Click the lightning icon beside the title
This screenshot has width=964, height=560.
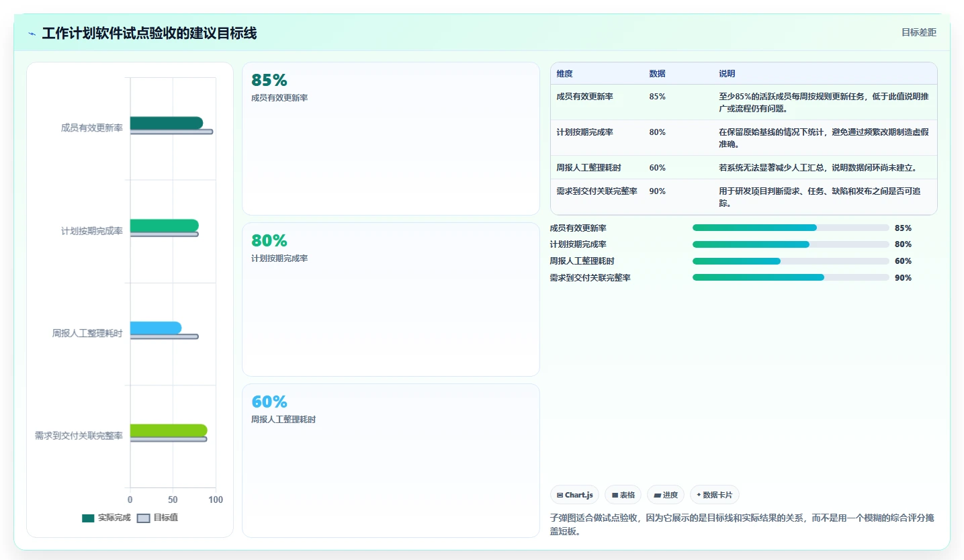(x=32, y=34)
